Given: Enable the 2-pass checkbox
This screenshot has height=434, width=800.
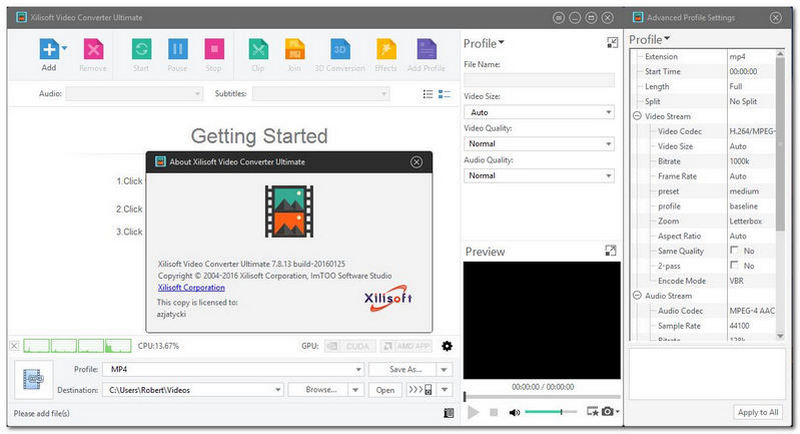Looking at the screenshot, I should [x=735, y=265].
